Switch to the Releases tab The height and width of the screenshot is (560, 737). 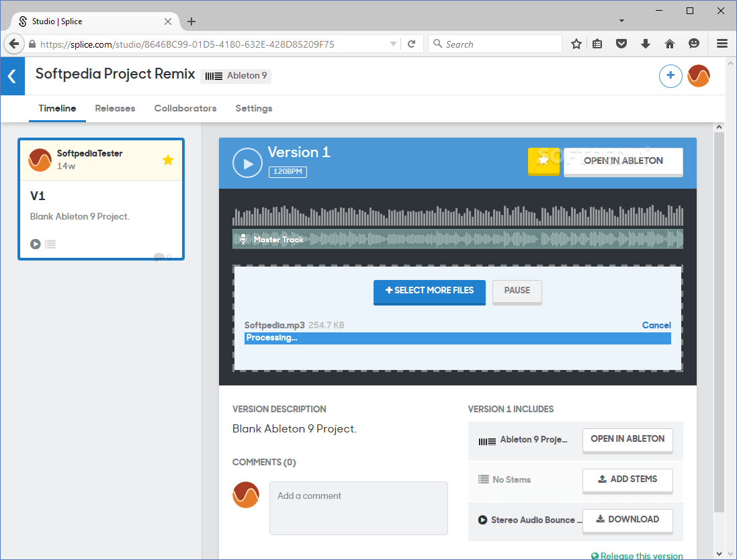pos(115,108)
